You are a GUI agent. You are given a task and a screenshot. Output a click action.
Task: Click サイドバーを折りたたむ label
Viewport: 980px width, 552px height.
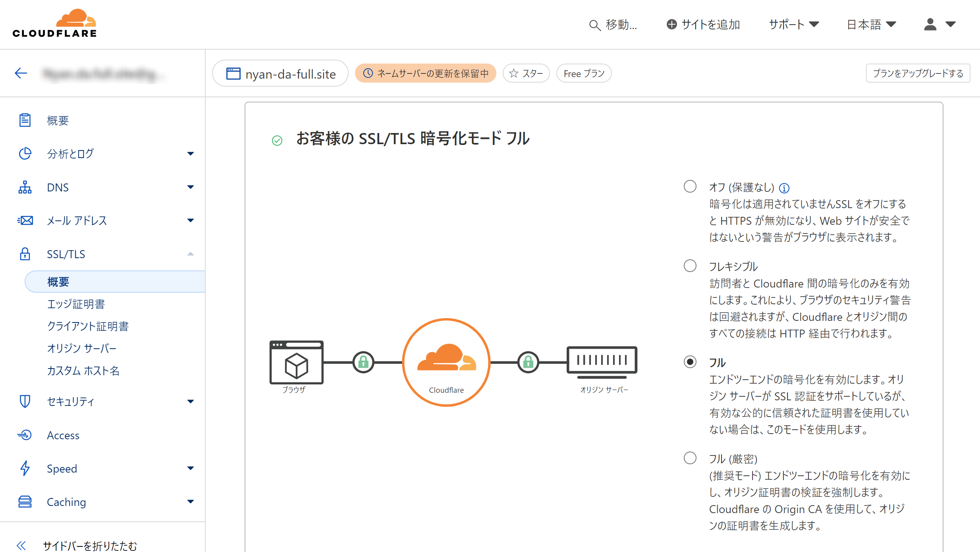[90, 546]
